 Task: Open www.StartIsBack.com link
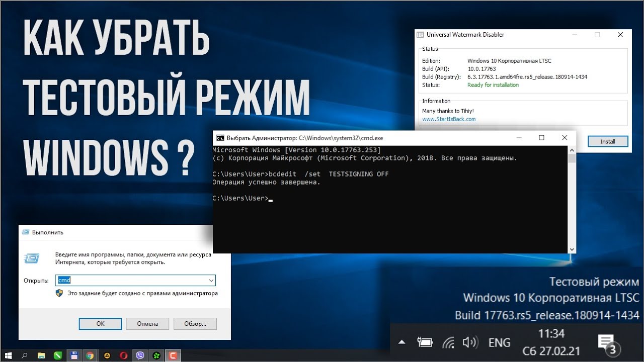tap(449, 119)
